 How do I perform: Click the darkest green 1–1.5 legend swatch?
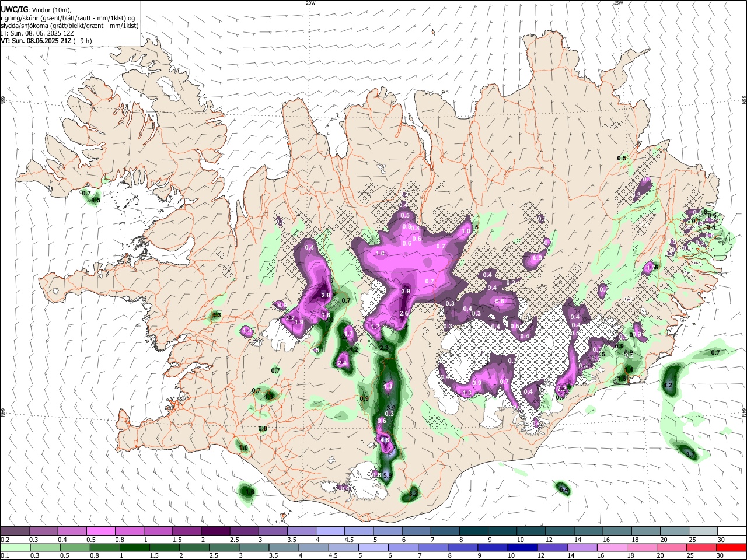[x=134, y=547]
